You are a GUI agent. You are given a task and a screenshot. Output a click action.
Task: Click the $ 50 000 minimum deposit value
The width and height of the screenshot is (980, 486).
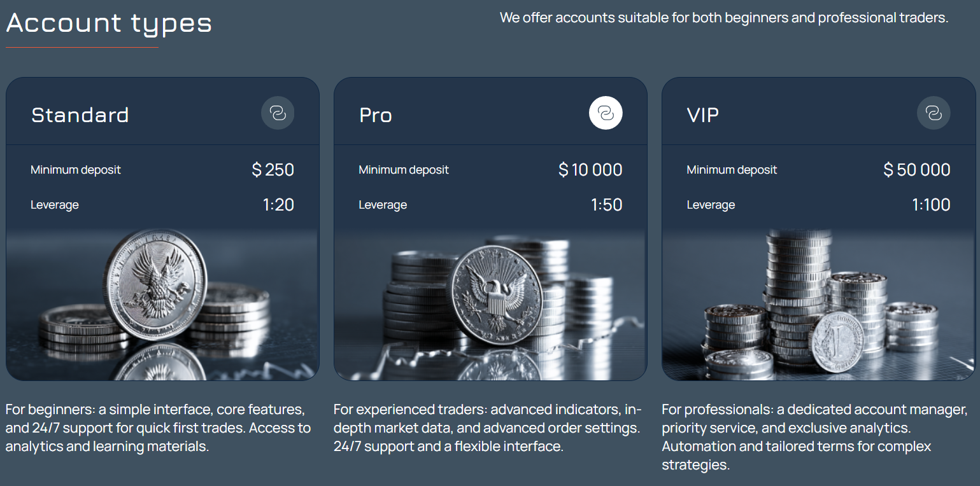coord(917,170)
